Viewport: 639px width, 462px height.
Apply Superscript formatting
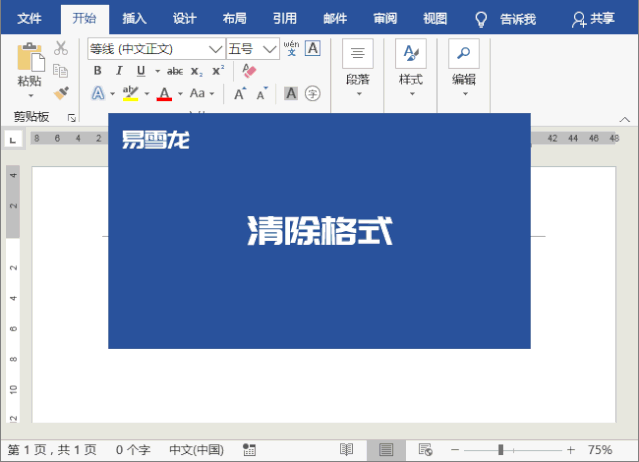click(218, 70)
